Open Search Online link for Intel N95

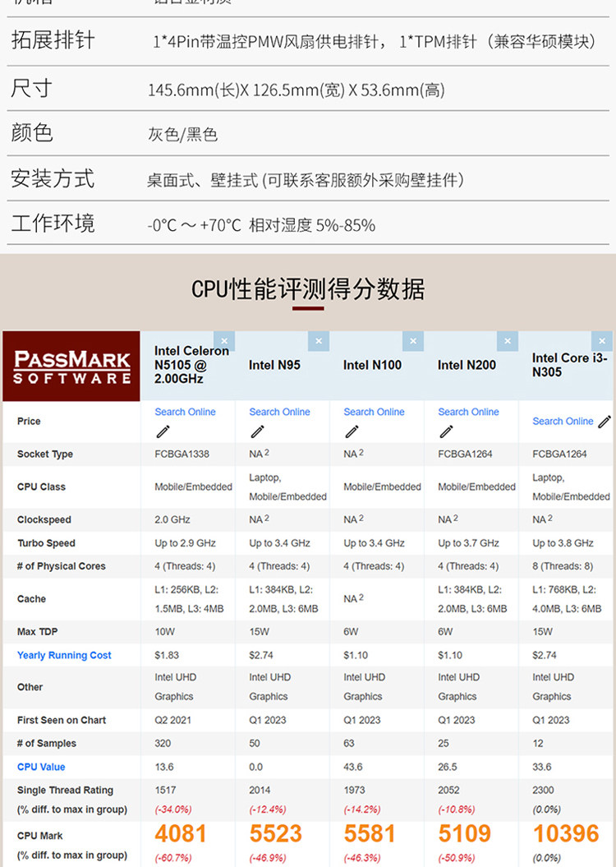coord(279,412)
